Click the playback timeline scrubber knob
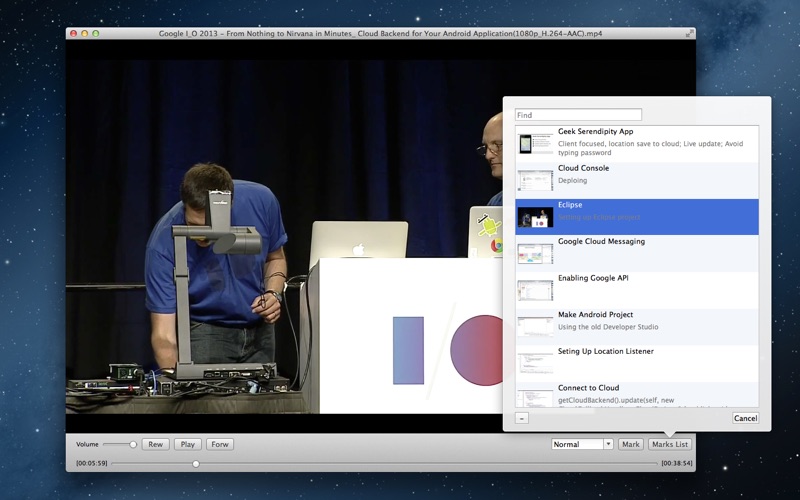This screenshot has height=500, width=800. tap(196, 464)
